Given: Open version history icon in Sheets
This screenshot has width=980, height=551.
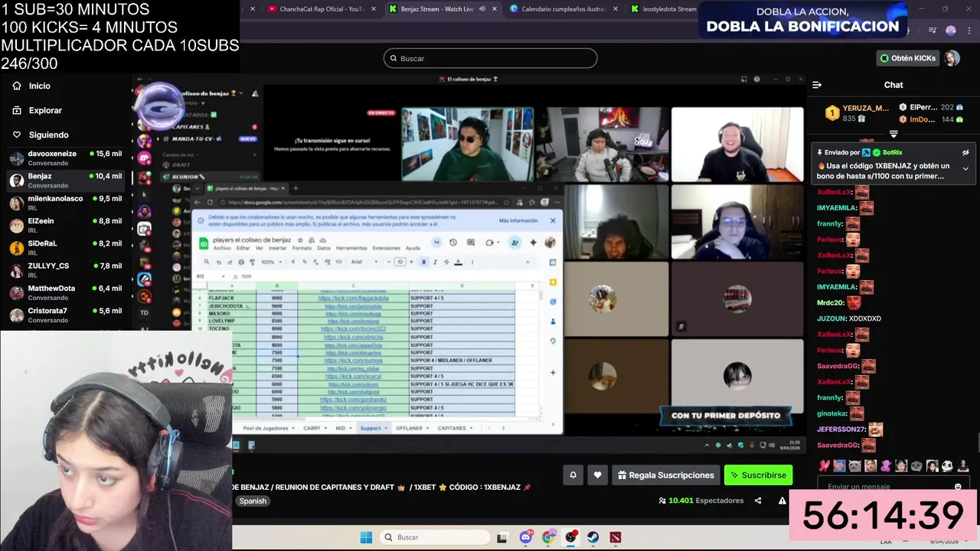Looking at the screenshot, I should tap(453, 243).
